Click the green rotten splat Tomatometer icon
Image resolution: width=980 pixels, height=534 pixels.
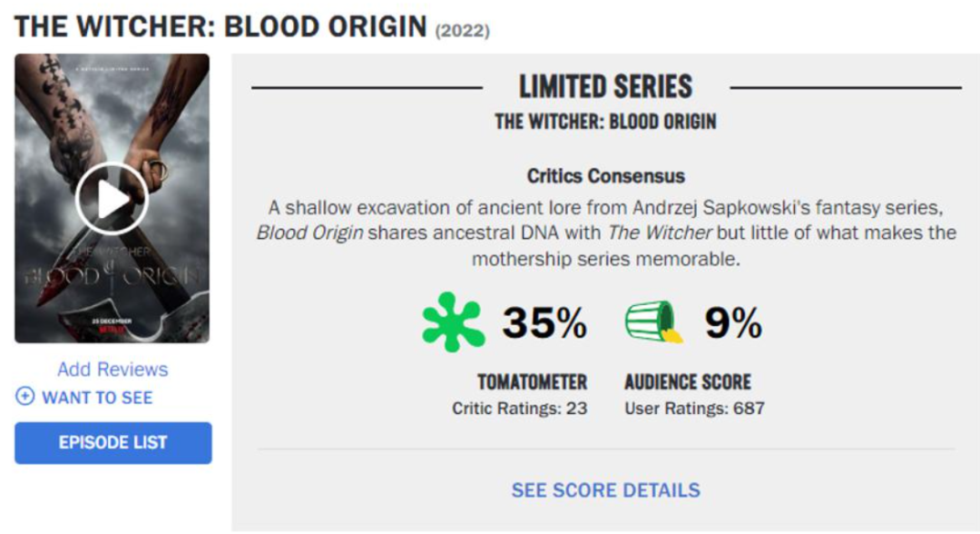(x=453, y=322)
